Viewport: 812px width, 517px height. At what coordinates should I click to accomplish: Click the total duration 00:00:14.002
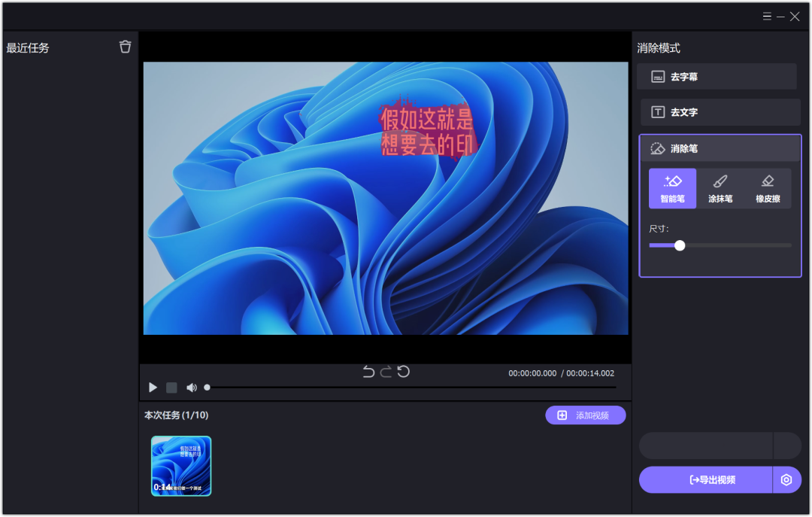pyautogui.click(x=590, y=373)
